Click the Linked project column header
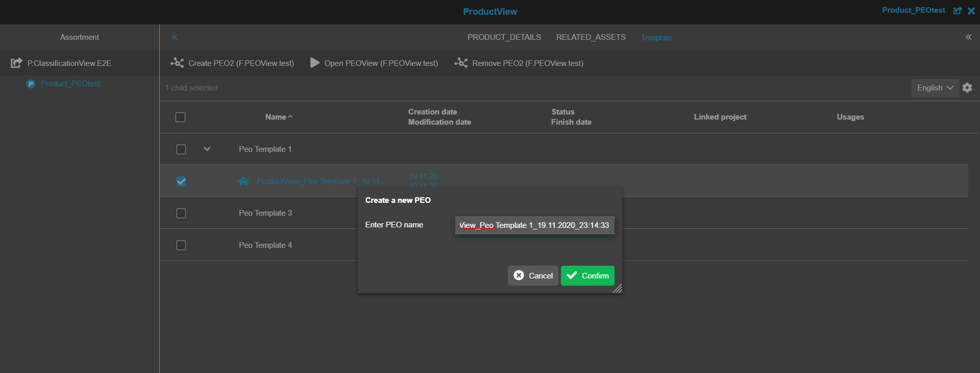Image resolution: width=980 pixels, height=373 pixels. point(720,117)
